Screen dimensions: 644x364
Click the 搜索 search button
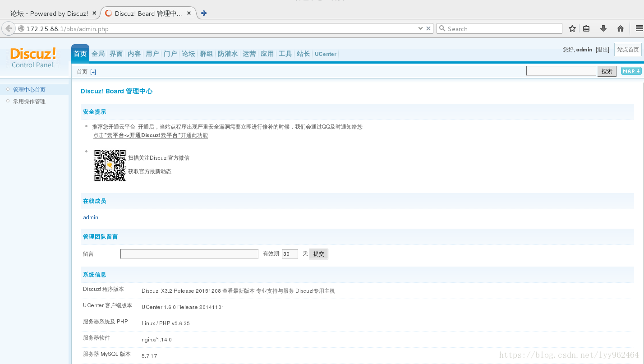point(607,71)
